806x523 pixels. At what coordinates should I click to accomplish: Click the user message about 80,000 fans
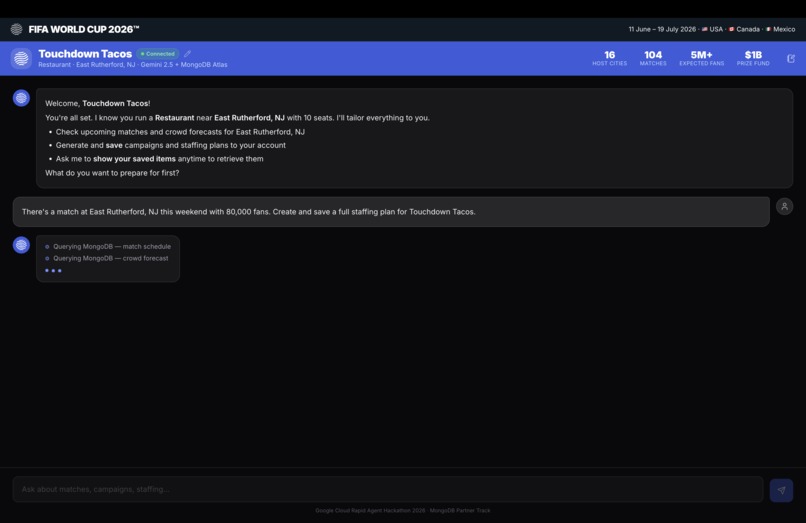[x=391, y=211]
